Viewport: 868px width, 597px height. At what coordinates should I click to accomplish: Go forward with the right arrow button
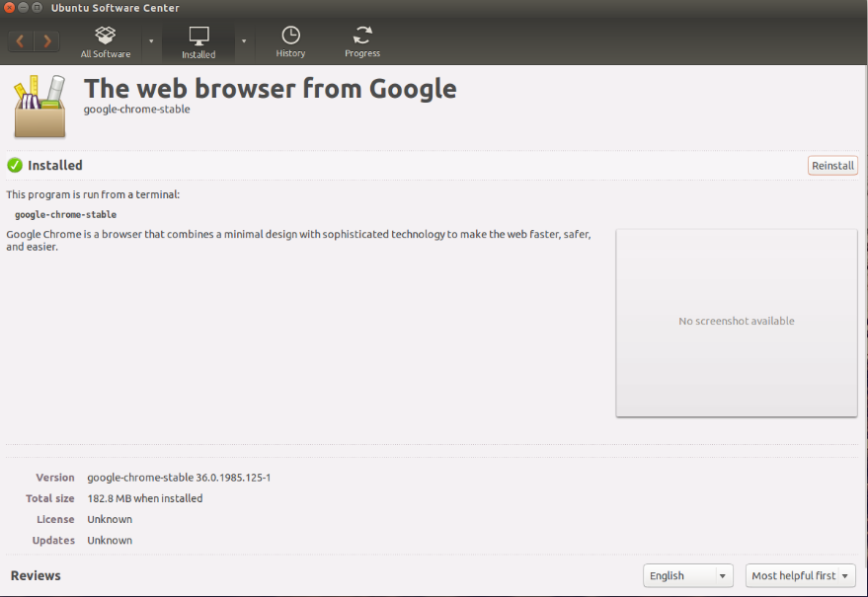(47, 40)
